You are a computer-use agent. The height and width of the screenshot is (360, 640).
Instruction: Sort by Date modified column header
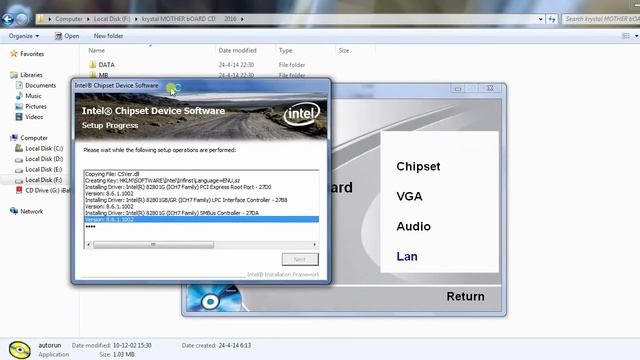pyautogui.click(x=237, y=50)
